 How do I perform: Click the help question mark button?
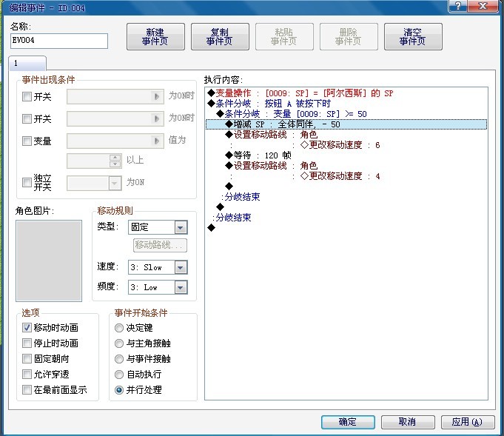(x=458, y=5)
